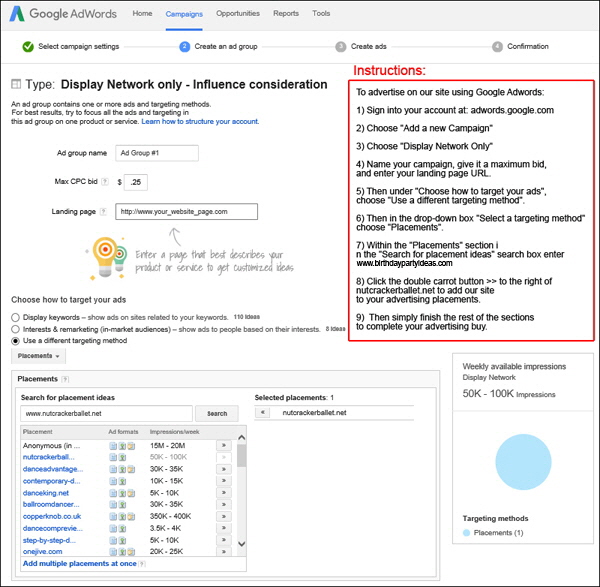Click the completed campaign settings checkmark icon
The image size is (600, 587).
[x=28, y=47]
